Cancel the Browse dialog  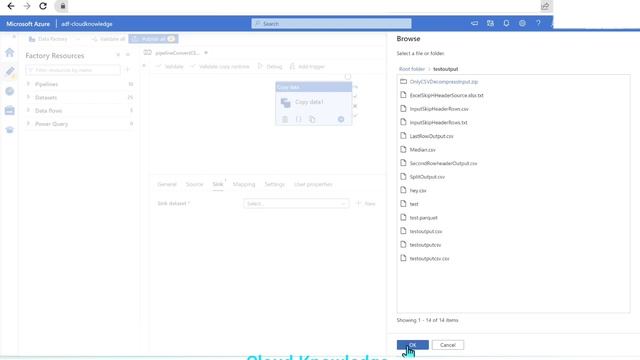tap(448, 345)
